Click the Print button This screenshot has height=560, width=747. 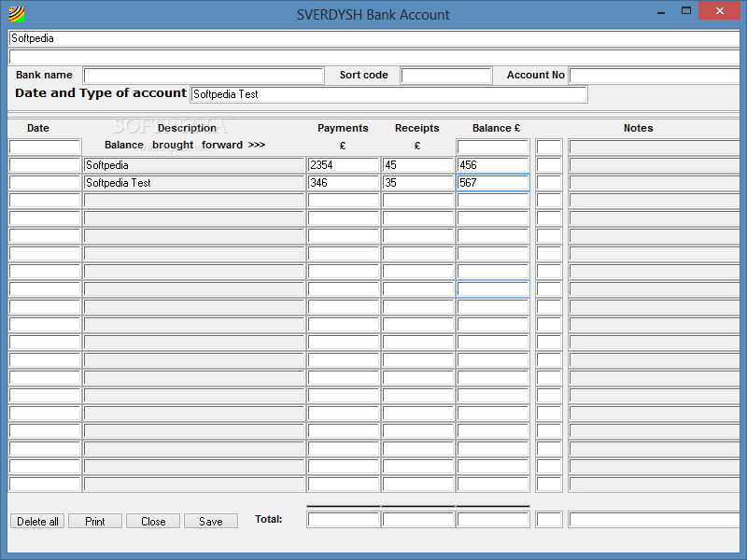coord(95,522)
